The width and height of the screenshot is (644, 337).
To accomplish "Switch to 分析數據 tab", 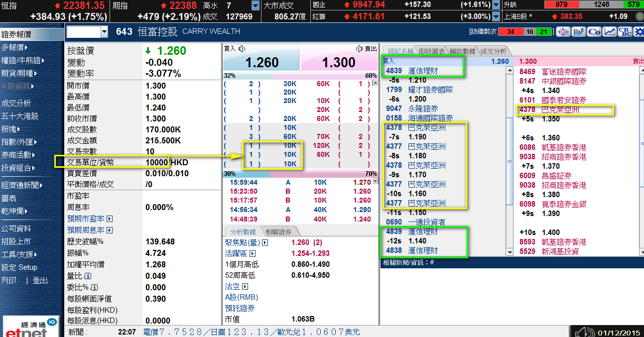I will click(x=243, y=231).
